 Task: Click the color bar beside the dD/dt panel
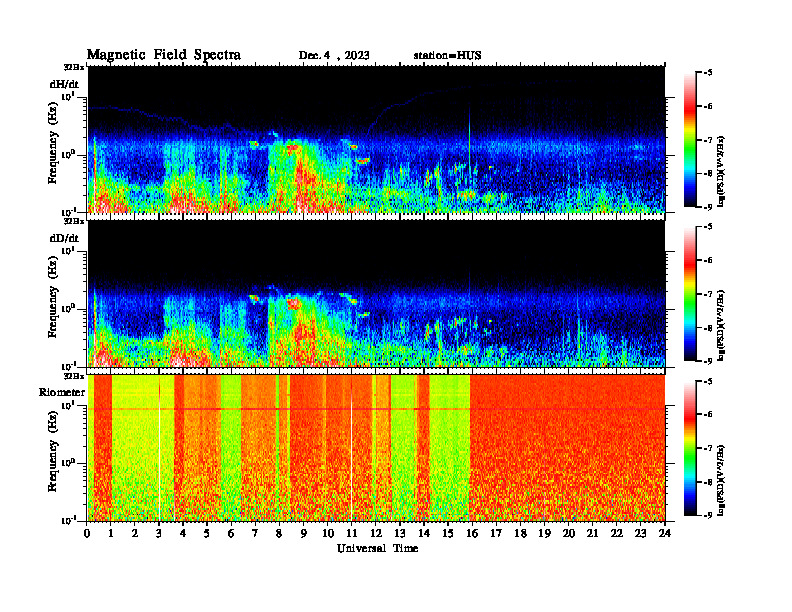click(690, 294)
